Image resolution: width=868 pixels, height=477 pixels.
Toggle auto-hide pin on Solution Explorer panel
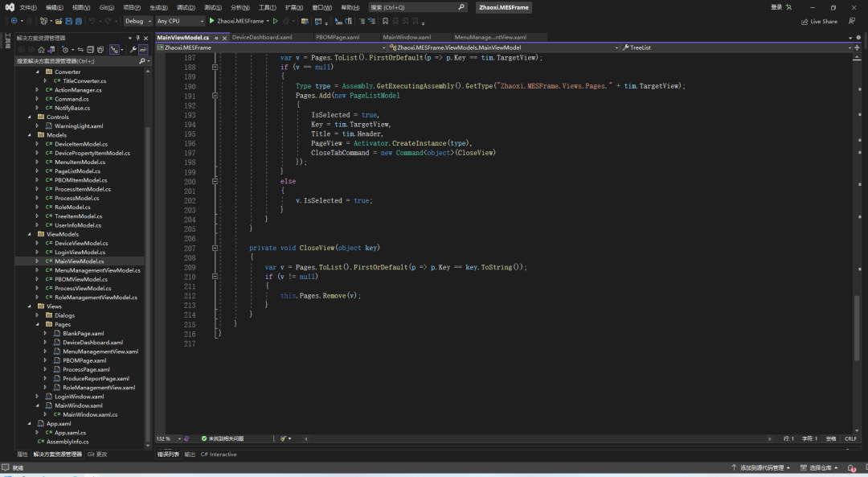pyautogui.click(x=138, y=38)
